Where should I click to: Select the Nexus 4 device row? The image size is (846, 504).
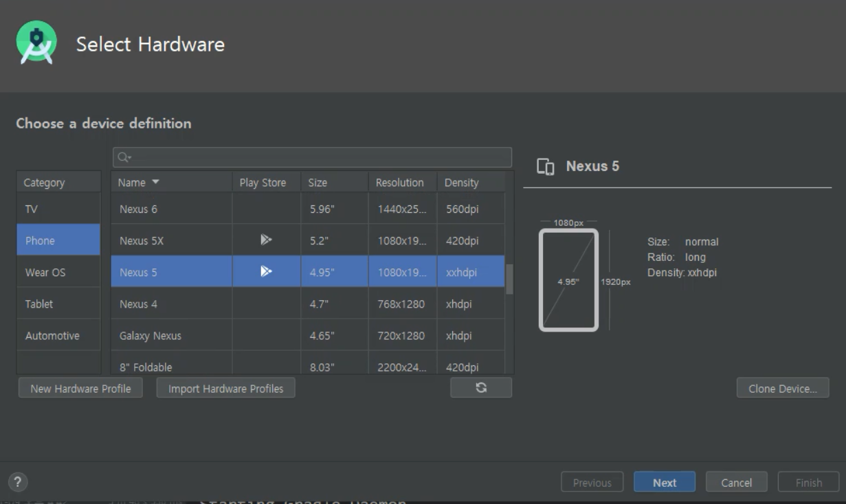tap(308, 303)
